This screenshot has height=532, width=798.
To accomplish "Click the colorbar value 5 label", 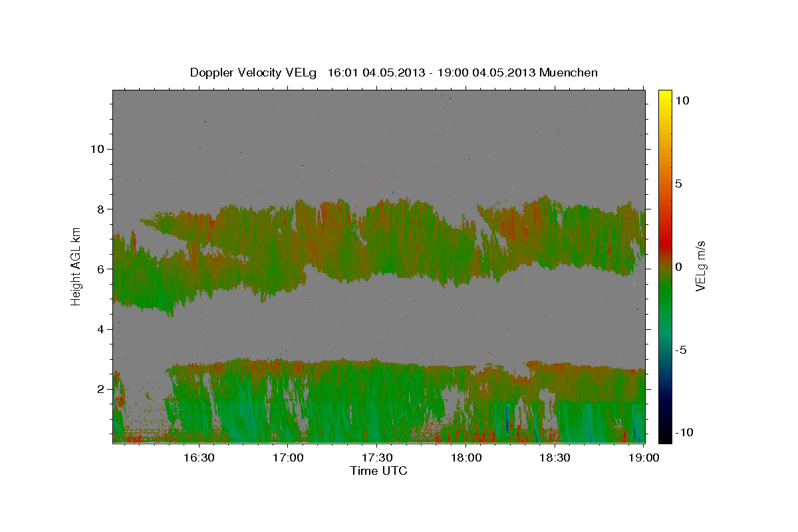I will [679, 184].
